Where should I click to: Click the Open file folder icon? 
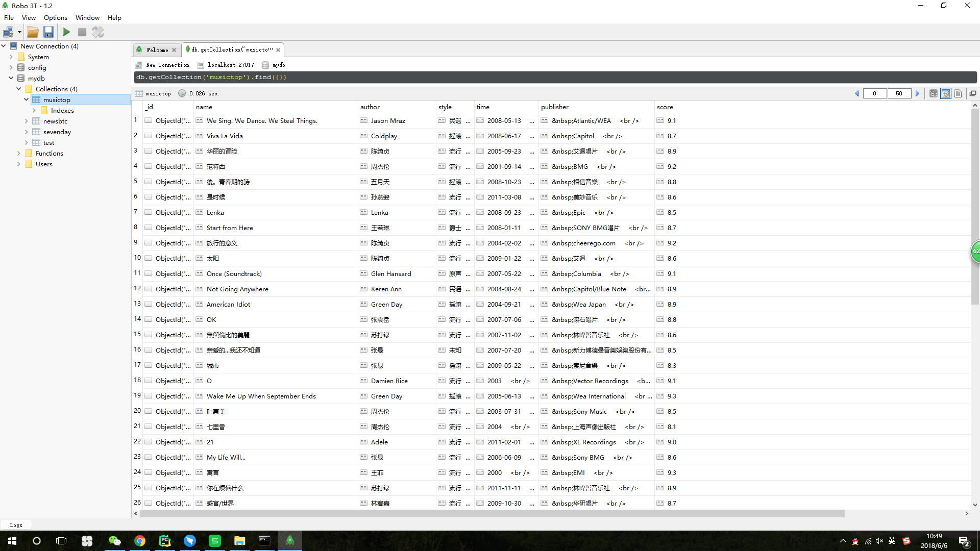tap(33, 32)
